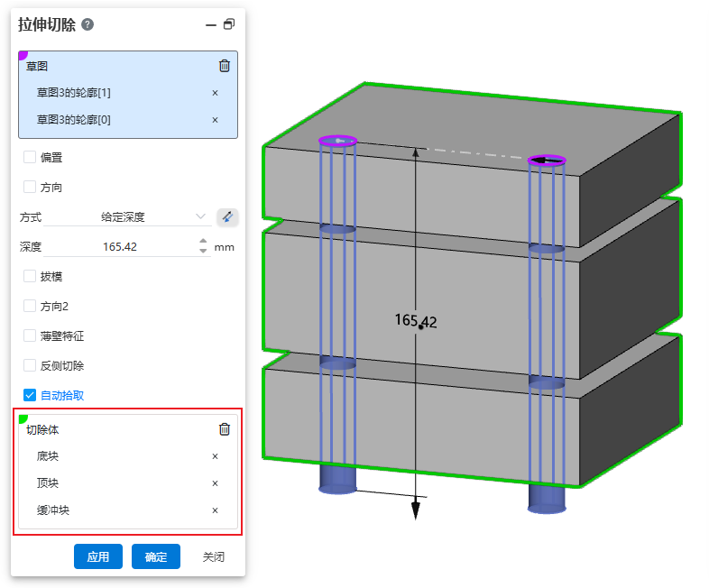Screen dimensions: 709x588
Task: Clear sketch list with 草图 trash icon
Action: [225, 66]
